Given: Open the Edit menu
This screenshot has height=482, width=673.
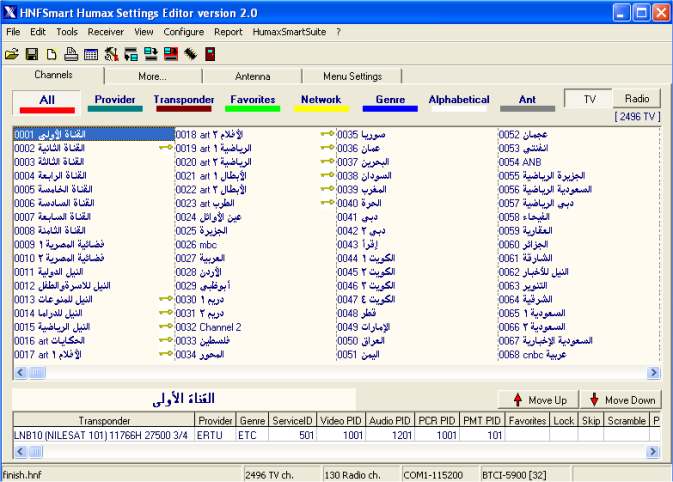Looking at the screenshot, I should pos(38,32).
